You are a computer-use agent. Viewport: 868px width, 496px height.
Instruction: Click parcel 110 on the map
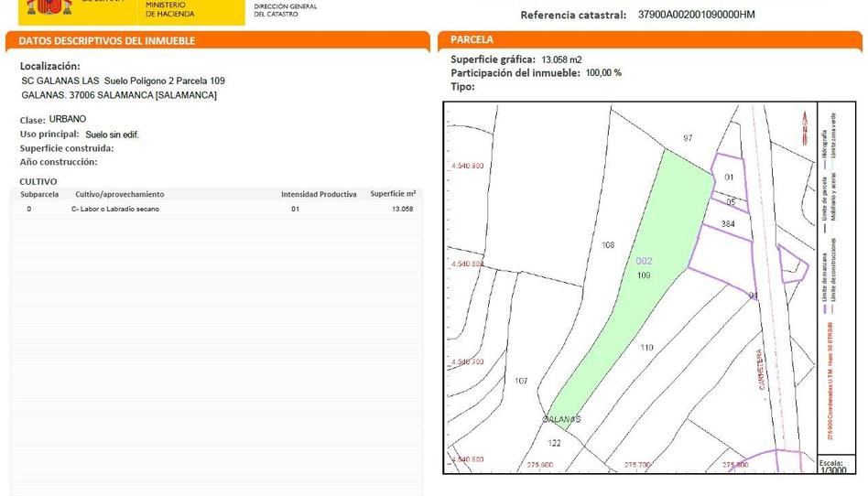pos(646,347)
